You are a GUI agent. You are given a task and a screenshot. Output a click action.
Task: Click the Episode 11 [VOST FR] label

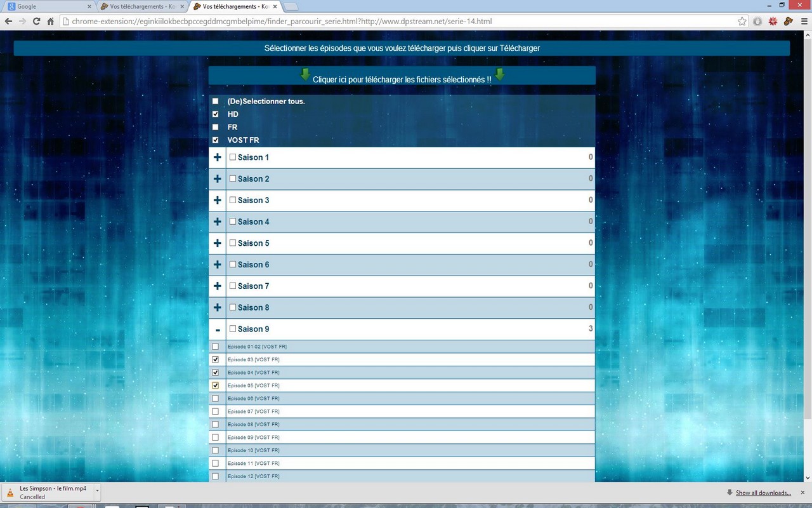click(x=254, y=464)
